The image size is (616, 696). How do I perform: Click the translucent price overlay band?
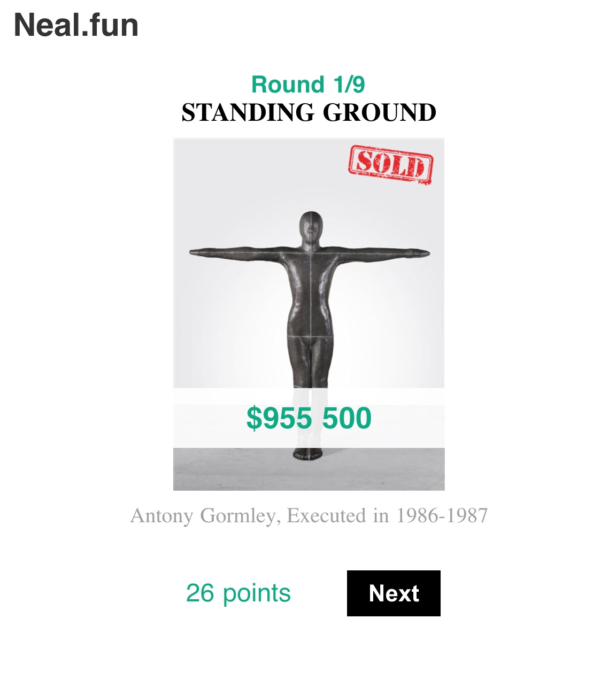pos(214,418)
